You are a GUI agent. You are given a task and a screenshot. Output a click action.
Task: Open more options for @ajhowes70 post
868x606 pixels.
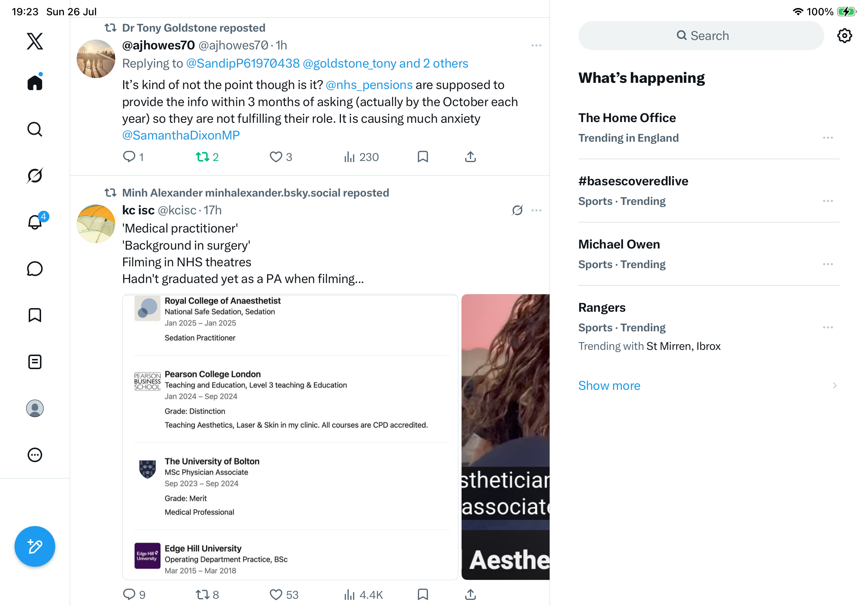[536, 45]
